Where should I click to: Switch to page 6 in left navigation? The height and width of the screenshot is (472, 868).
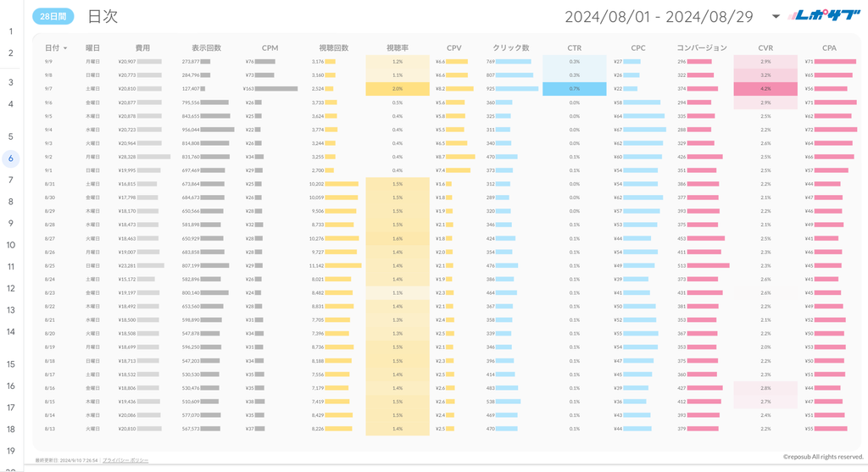11,158
